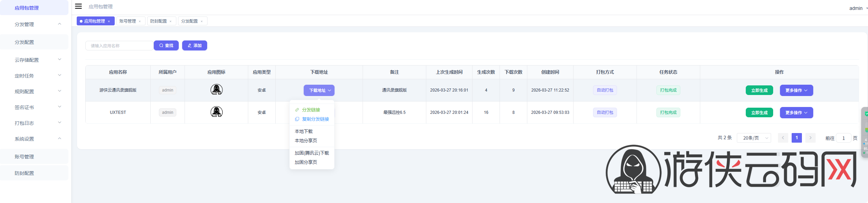The image size is (868, 203).
Task: Open 更多操作 dropdown for UXTEST row
Action: coord(796,112)
